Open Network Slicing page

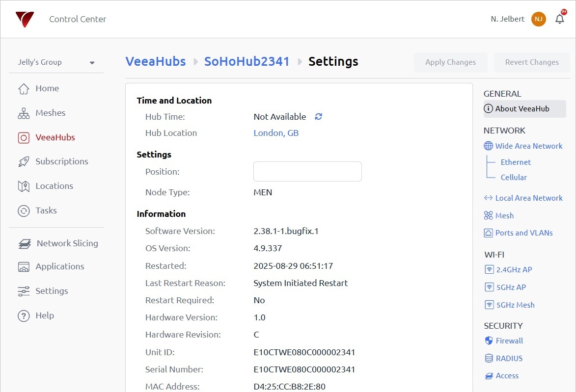tap(67, 244)
